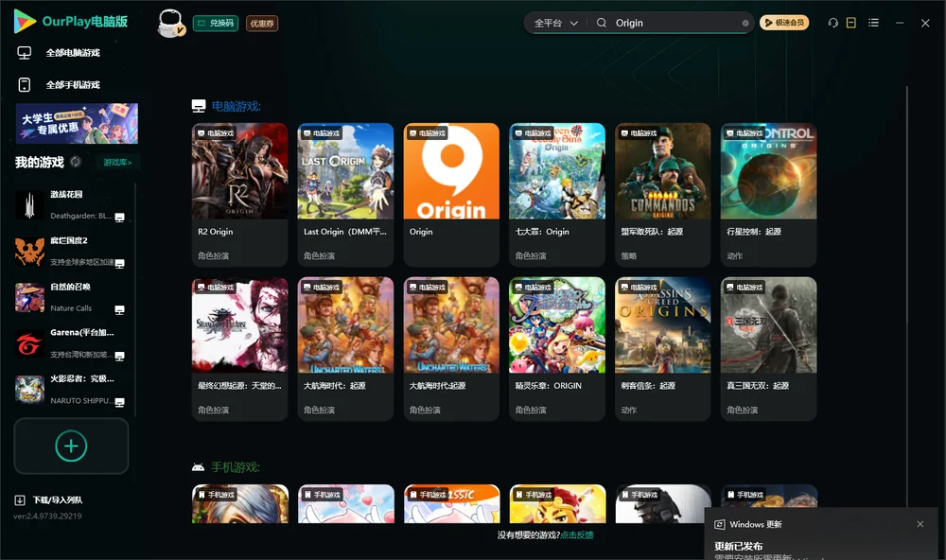Open the 最终幻想起源 game card
This screenshot has width=946, height=560.
[x=239, y=348]
